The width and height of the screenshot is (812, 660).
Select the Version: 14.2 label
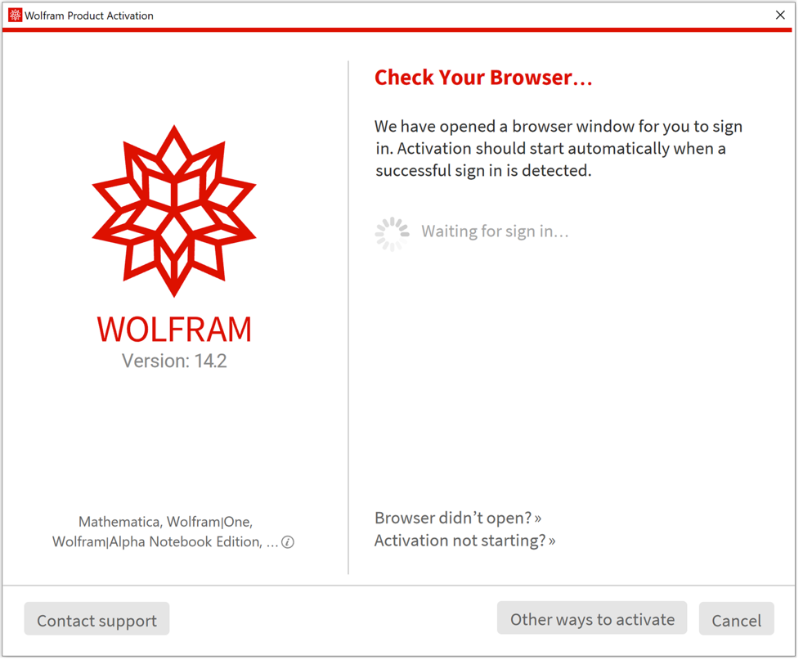tap(174, 360)
